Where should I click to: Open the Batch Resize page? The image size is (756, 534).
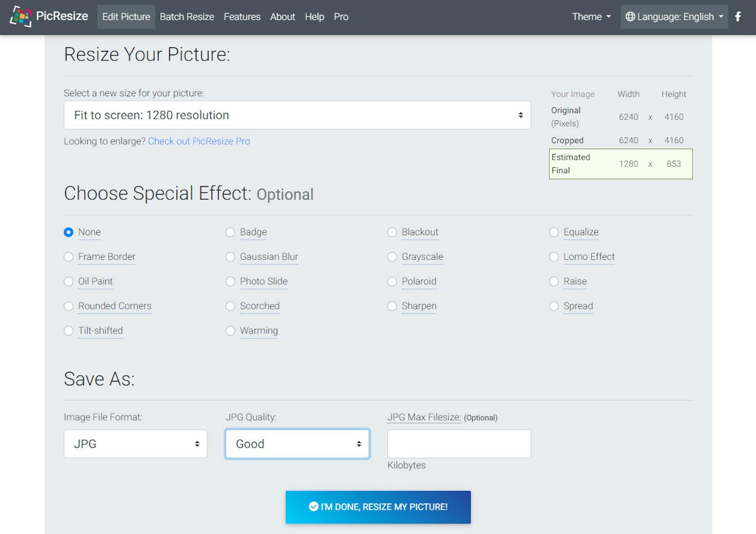pos(186,17)
